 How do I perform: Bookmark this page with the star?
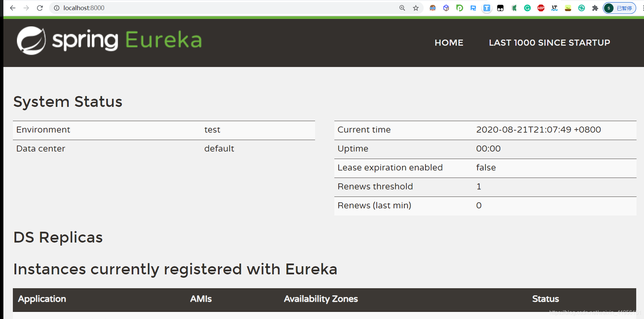pos(416,8)
